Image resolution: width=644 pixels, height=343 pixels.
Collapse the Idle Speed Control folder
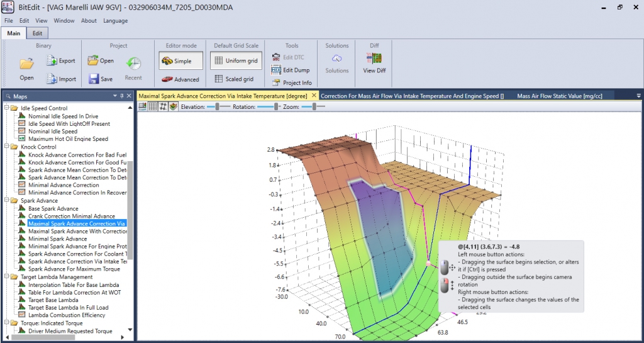pyautogui.click(x=6, y=108)
